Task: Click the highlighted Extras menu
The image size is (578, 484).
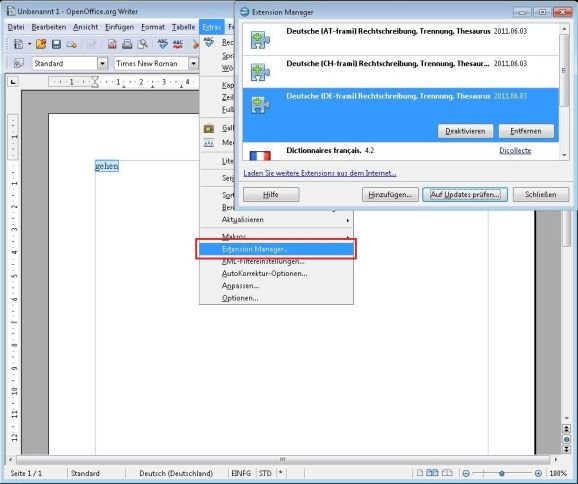Action: (x=212, y=27)
